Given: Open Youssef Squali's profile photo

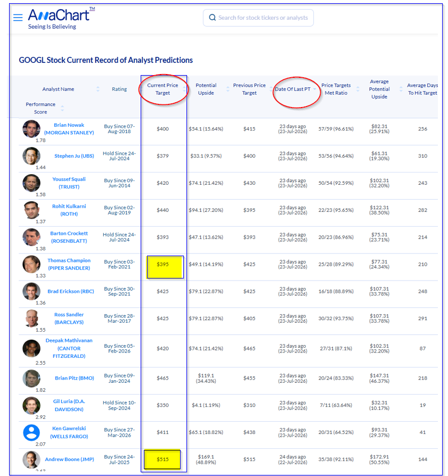Looking at the screenshot, I should coord(31,183).
